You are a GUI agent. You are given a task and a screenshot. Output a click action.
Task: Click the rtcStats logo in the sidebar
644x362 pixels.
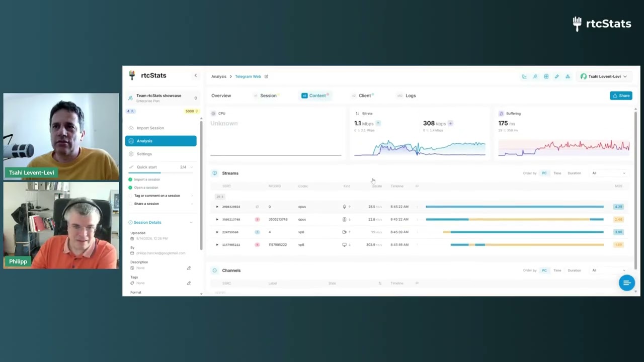click(x=148, y=75)
